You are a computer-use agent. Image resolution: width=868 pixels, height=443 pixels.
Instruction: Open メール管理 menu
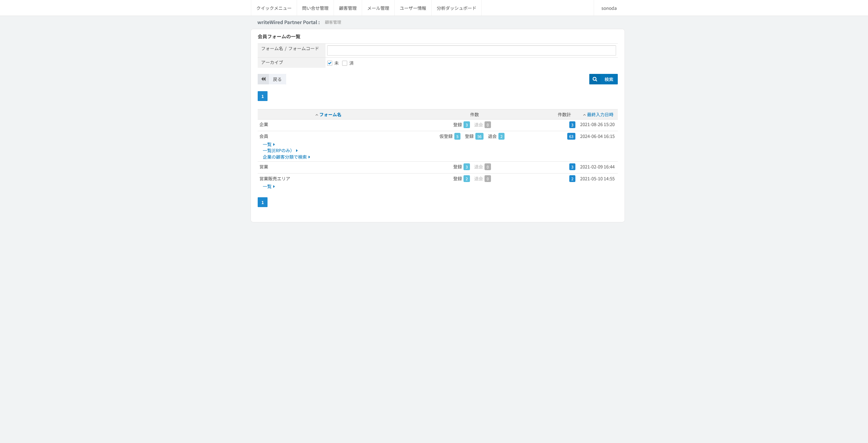pos(378,8)
